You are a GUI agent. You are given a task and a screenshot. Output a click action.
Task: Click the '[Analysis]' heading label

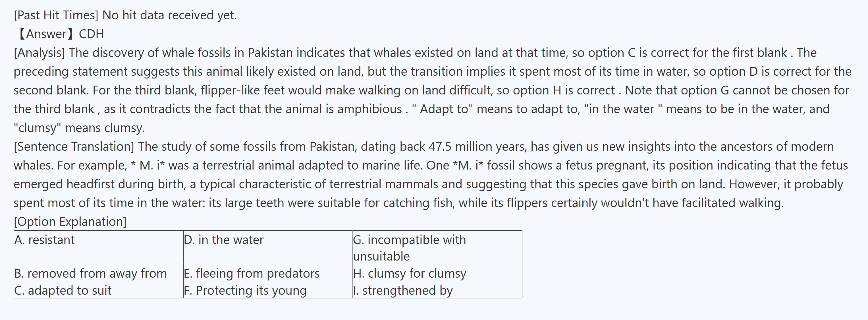click(39, 53)
